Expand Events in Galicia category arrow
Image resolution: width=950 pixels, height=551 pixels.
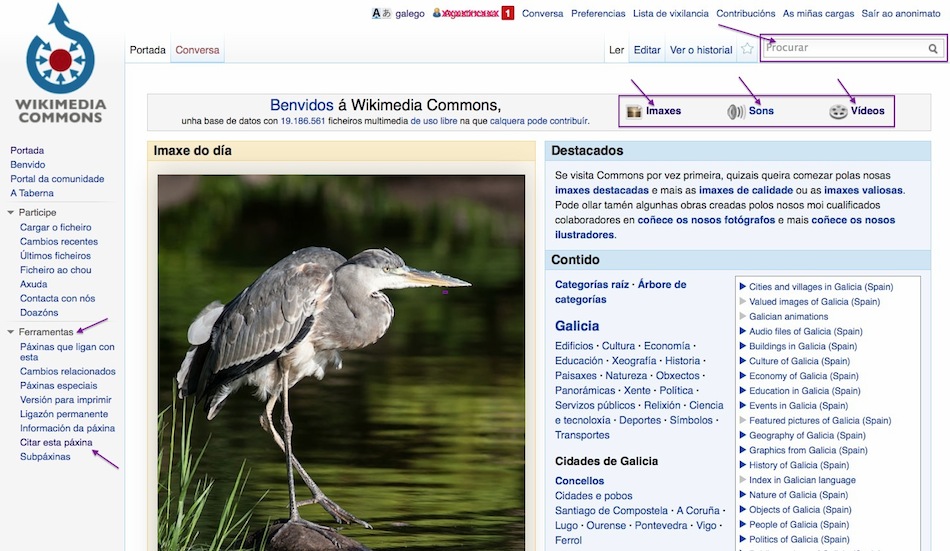click(x=742, y=405)
